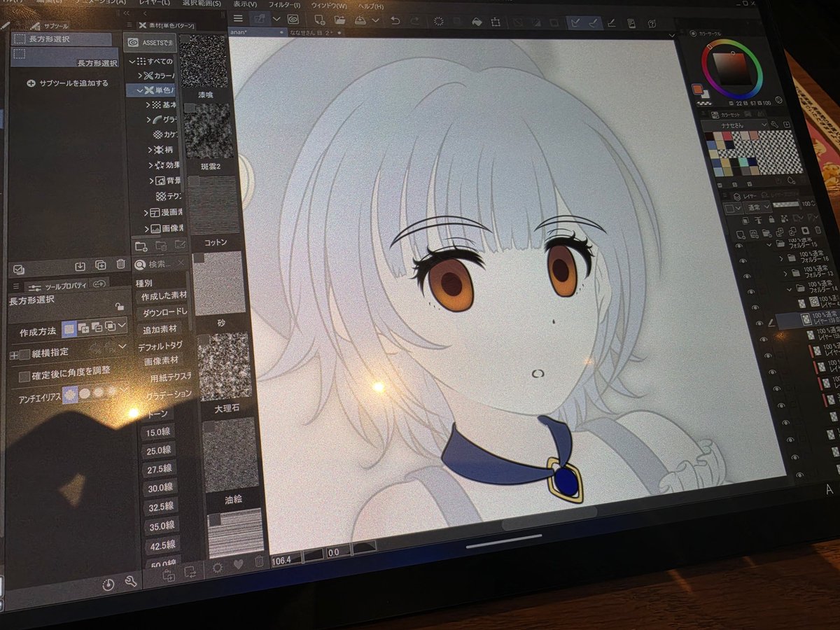Clear the layer with the dotted circle icon

440,22
